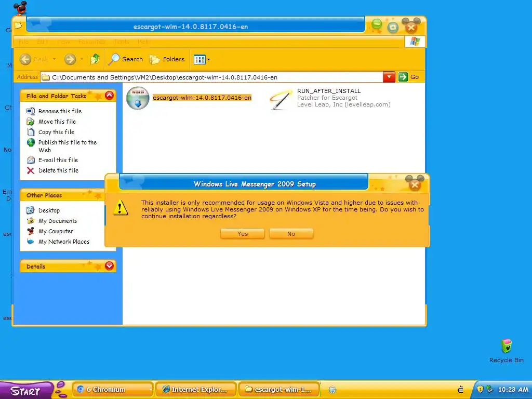Viewport: 532px width, 399px height.
Task: Expand the Address bar dropdown
Action: (x=389, y=77)
